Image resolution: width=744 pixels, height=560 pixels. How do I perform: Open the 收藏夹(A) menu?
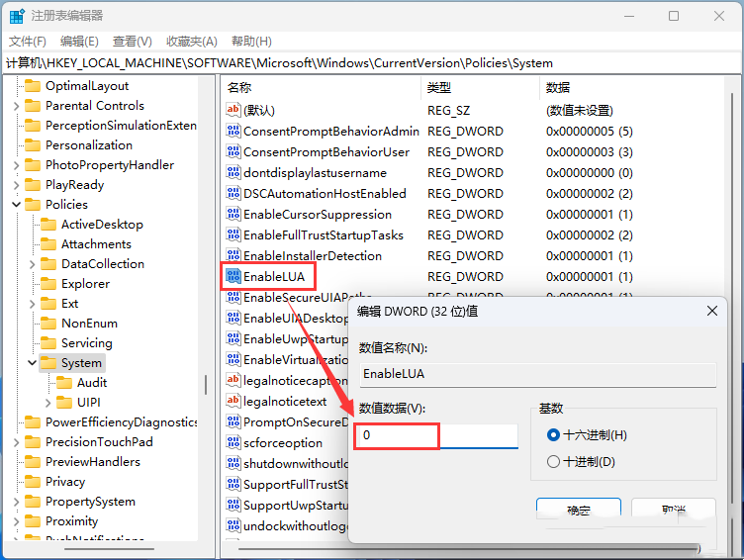[192, 42]
